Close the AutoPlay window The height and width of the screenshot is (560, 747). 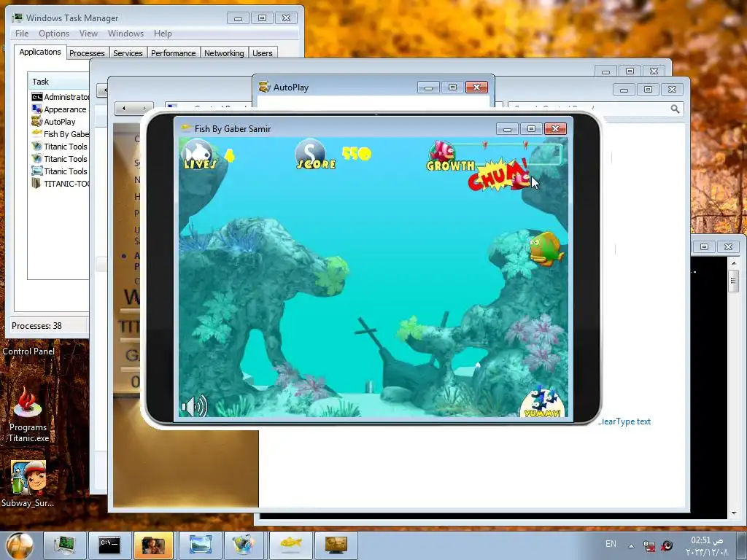coord(476,87)
